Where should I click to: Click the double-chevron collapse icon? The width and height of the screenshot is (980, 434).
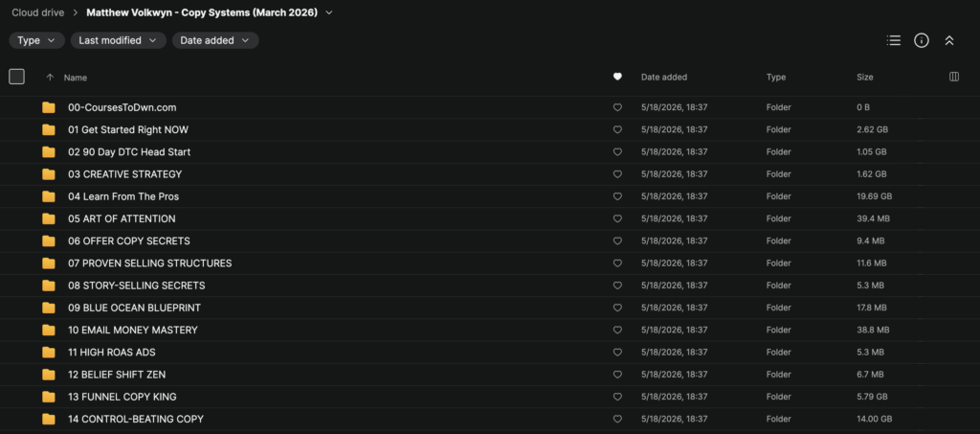point(948,40)
